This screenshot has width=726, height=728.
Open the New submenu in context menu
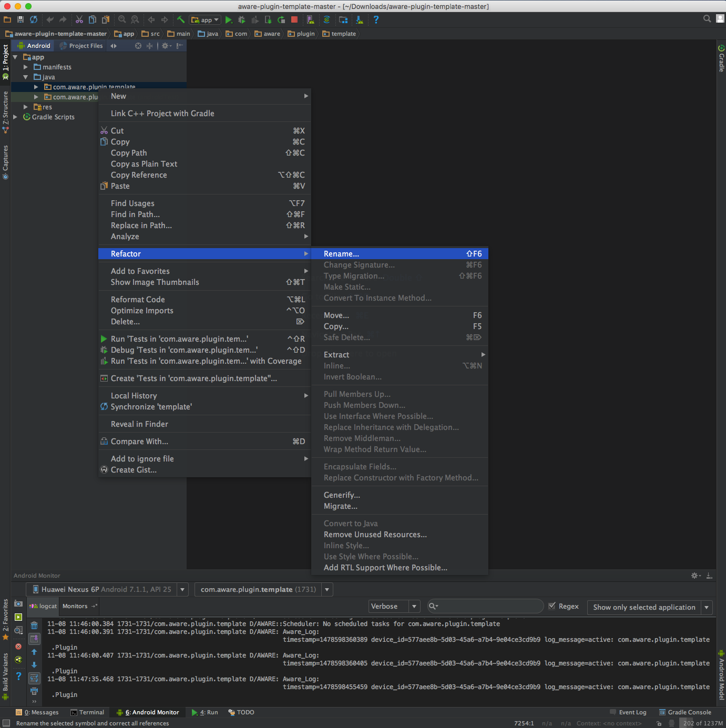204,96
